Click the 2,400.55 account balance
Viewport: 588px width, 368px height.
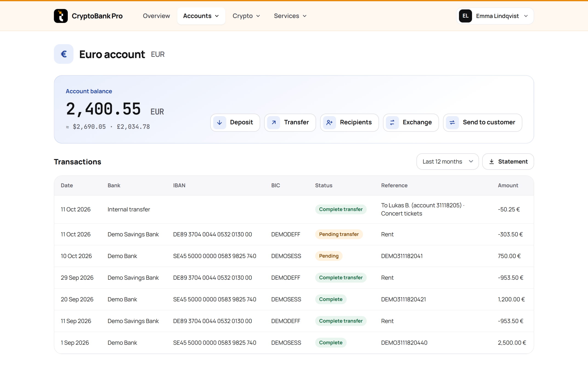[x=104, y=109]
